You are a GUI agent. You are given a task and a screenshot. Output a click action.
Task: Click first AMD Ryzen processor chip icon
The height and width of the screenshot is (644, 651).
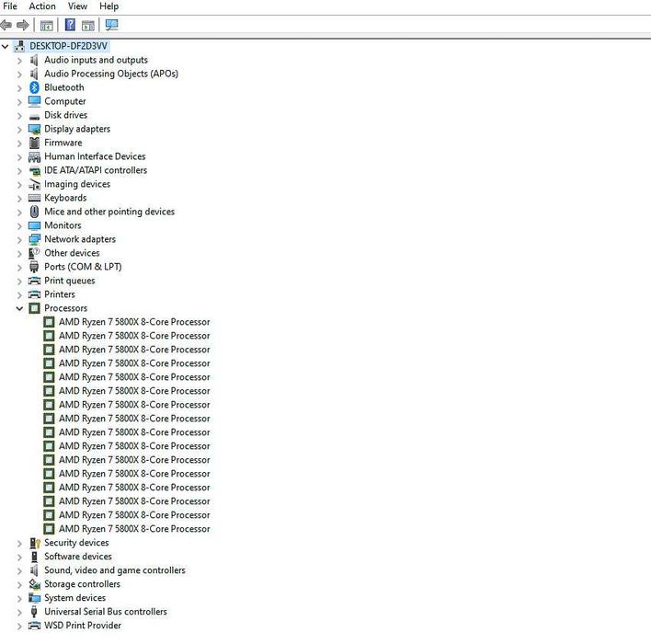[x=49, y=322]
